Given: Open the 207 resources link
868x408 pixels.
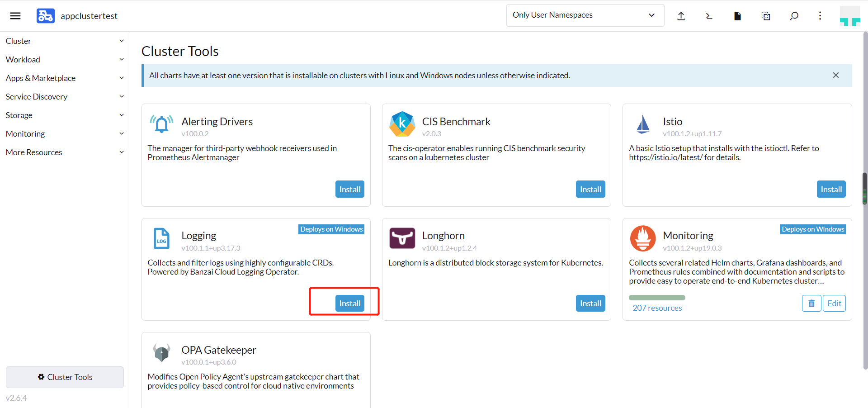Looking at the screenshot, I should coord(657,308).
